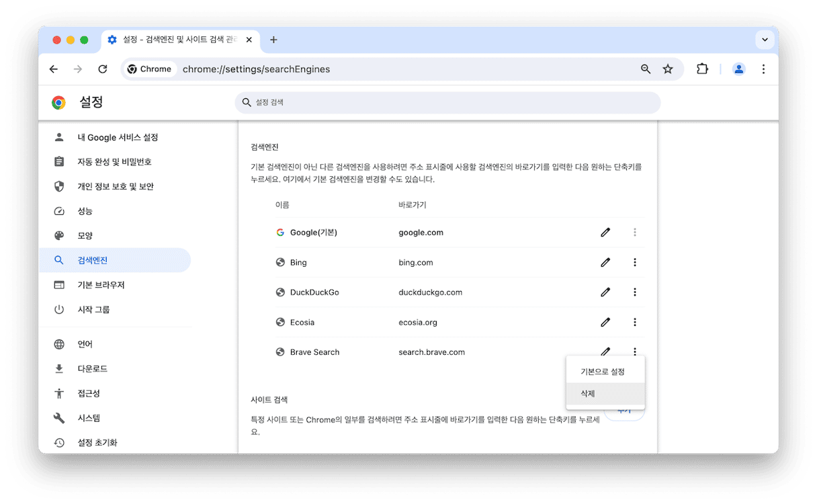Click the 사이트 검색 heading

coord(269,399)
